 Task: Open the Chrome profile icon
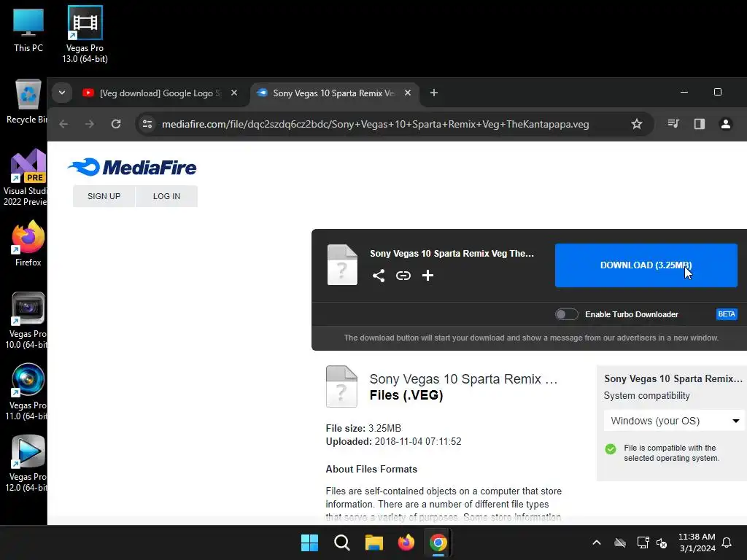coord(726,124)
